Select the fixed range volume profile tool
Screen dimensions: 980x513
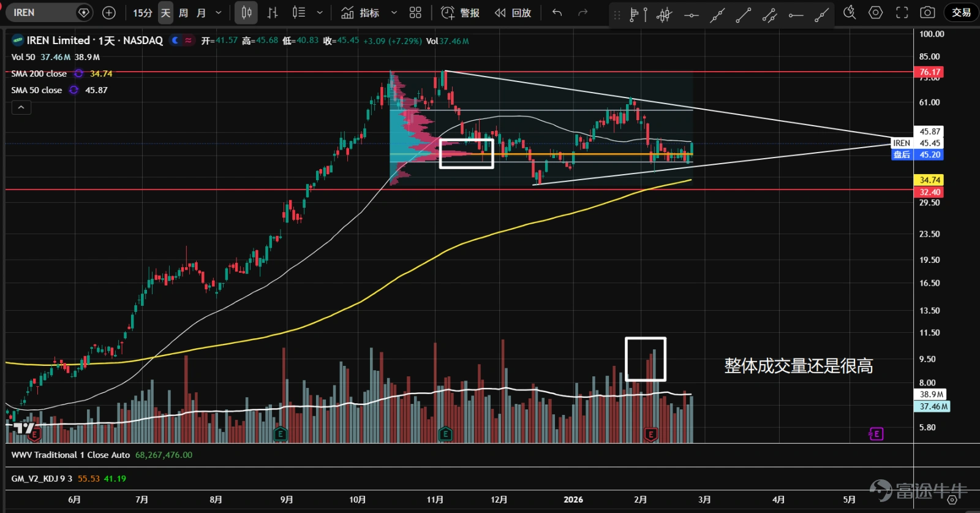pyautogui.click(x=639, y=14)
